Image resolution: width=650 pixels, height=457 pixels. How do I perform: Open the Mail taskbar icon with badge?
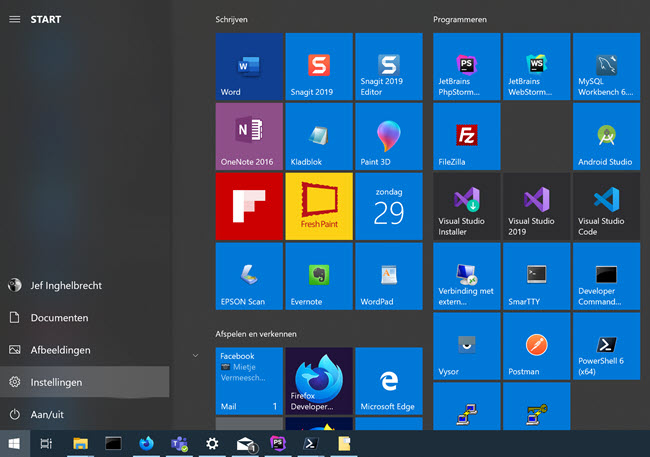point(245,444)
